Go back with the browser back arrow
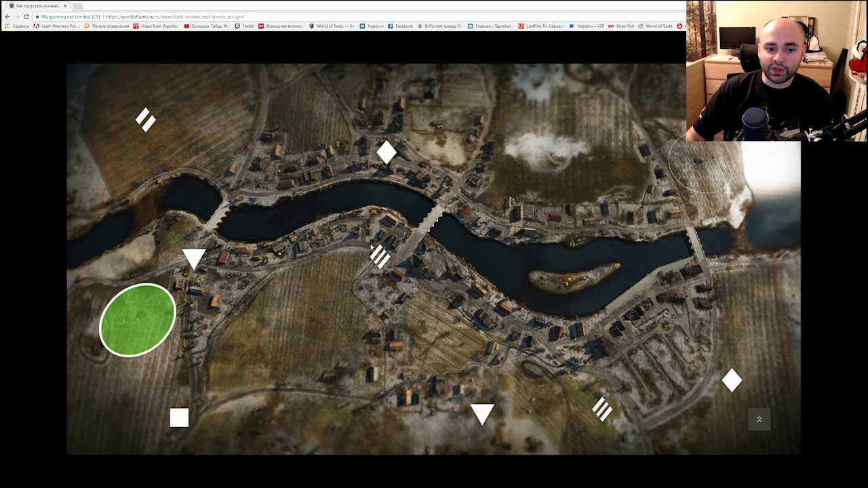Image resolution: width=868 pixels, height=488 pixels. point(7,16)
